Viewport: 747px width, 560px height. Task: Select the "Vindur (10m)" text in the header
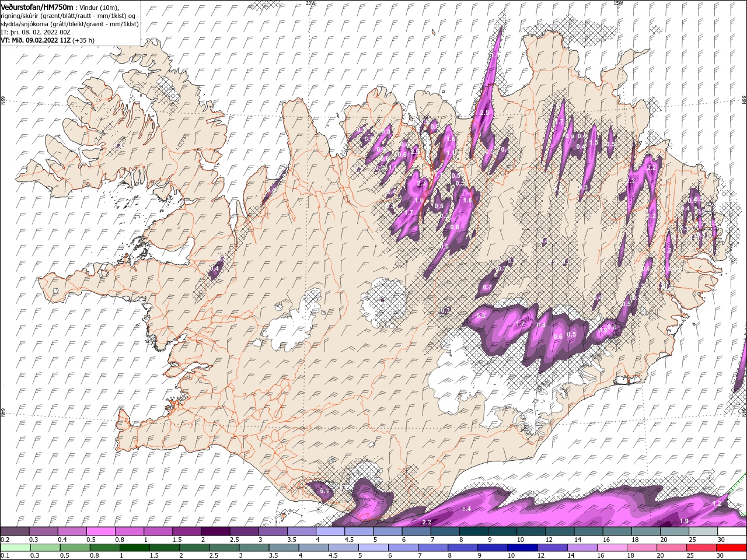99,7
